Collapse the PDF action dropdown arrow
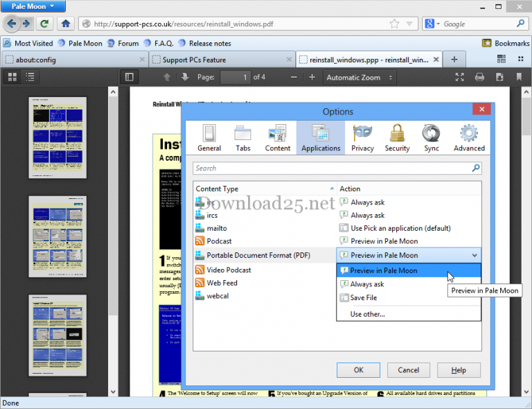This screenshot has height=409, width=532. pyautogui.click(x=475, y=255)
